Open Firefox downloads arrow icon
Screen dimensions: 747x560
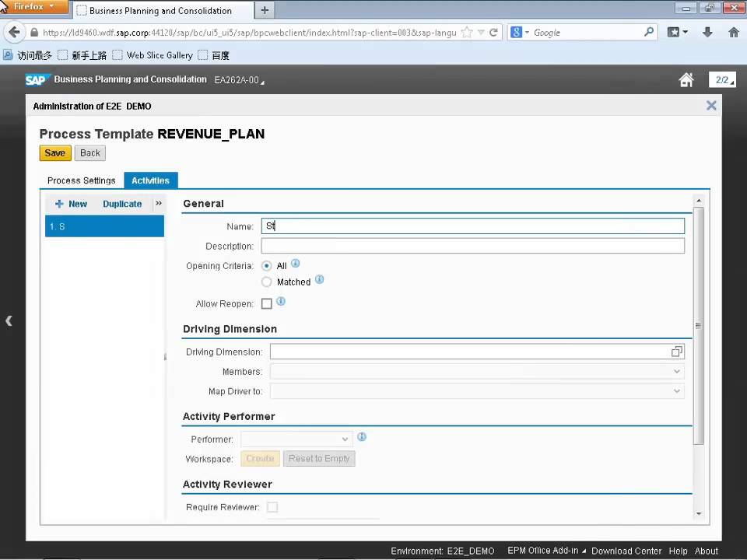(707, 33)
